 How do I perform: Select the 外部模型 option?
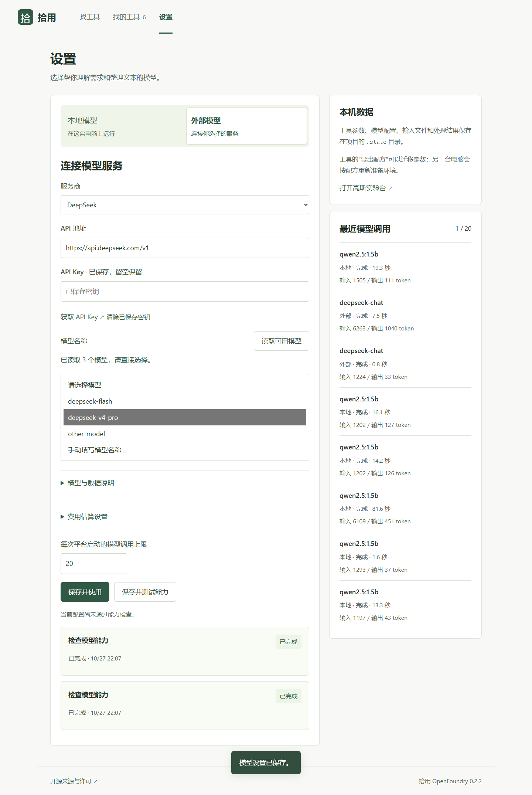point(246,126)
